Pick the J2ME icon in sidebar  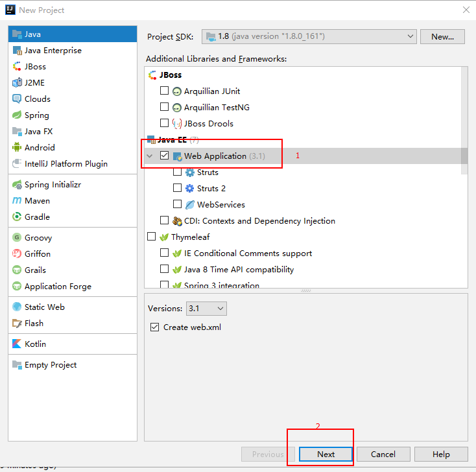[17, 82]
